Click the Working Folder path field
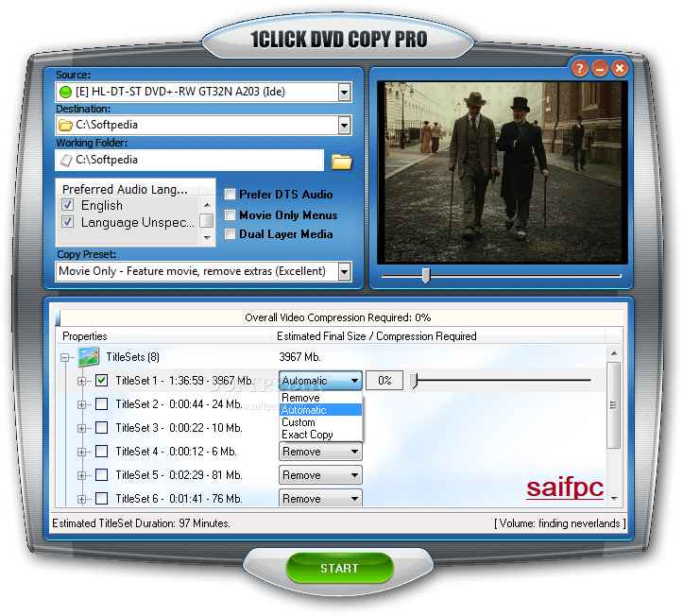Screen dimensions: 683x616 click(189, 161)
